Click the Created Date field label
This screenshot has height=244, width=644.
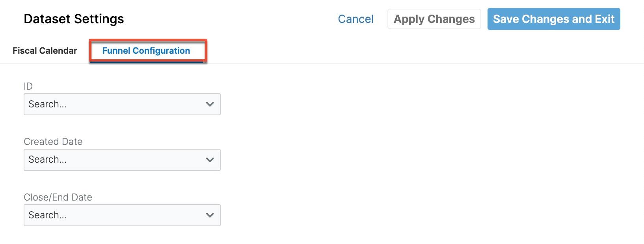pyautogui.click(x=53, y=142)
